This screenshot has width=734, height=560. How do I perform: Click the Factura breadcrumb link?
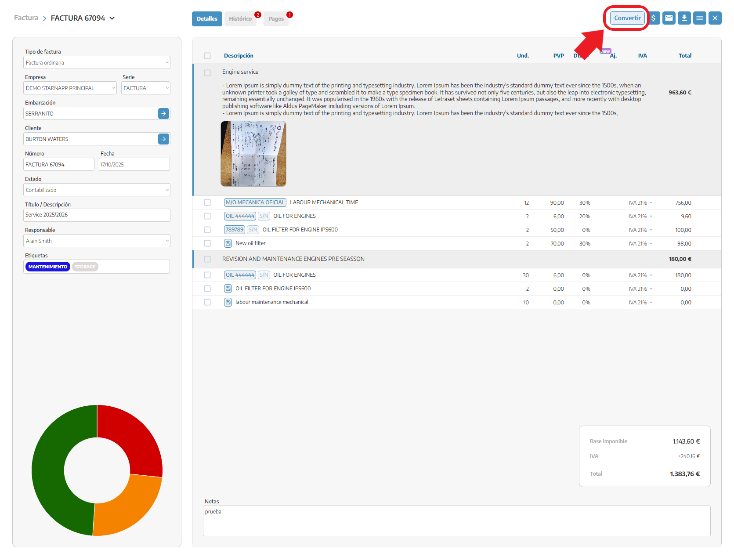pyautogui.click(x=26, y=18)
